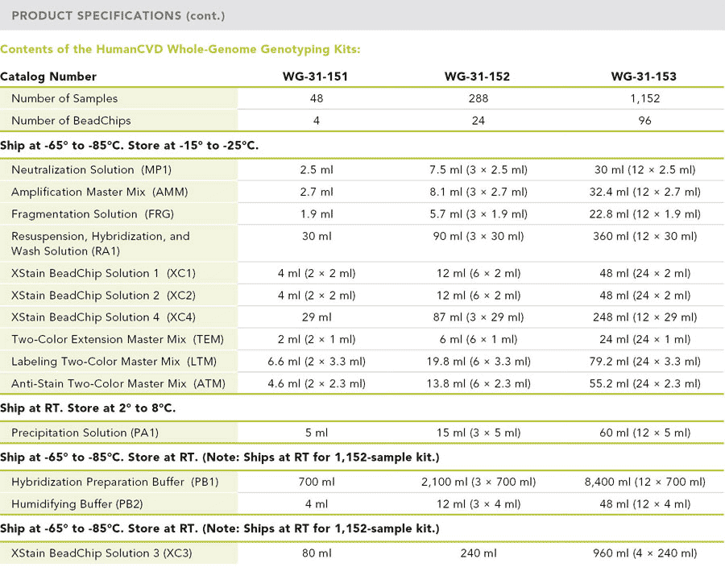Select the 6.6 ml (2 × 3.3 ml) cell
Screen dimensions: 725x588
click(x=317, y=362)
